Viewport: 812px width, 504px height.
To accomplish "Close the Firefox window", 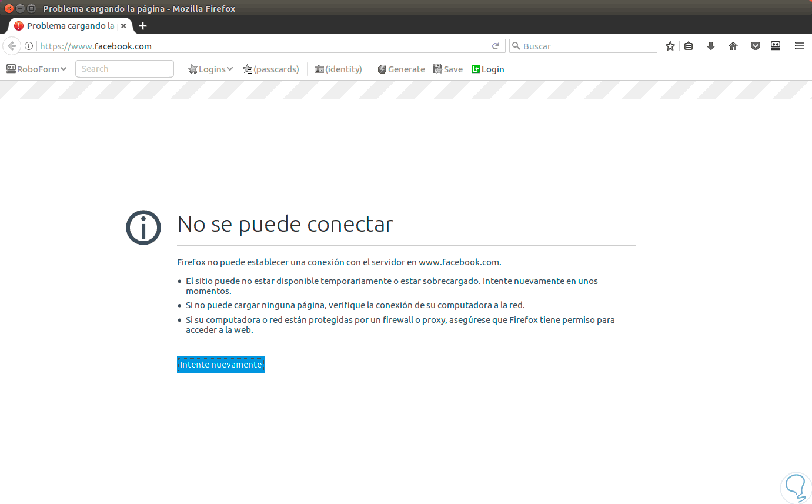I will pos(9,8).
